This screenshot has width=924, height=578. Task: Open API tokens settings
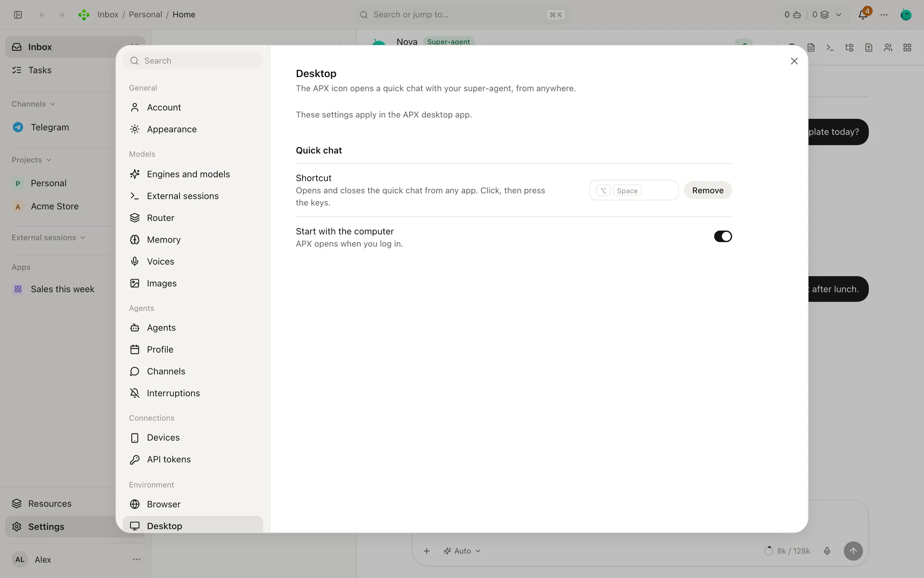(193, 459)
